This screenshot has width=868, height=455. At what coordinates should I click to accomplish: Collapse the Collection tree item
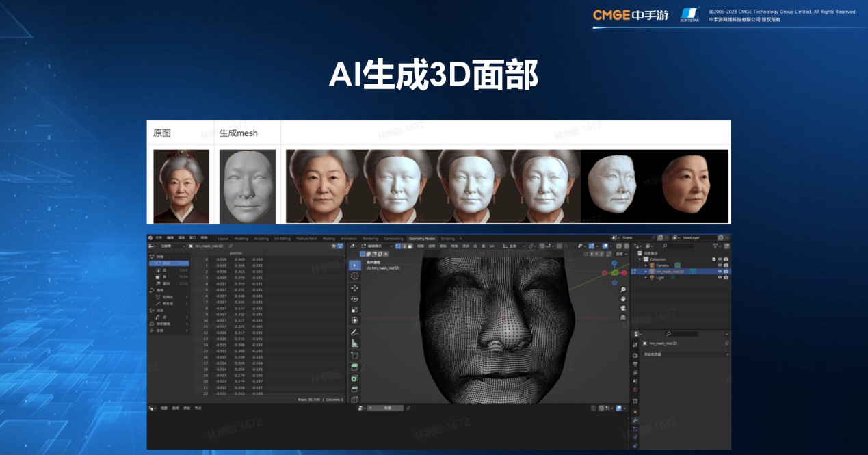tap(640, 259)
